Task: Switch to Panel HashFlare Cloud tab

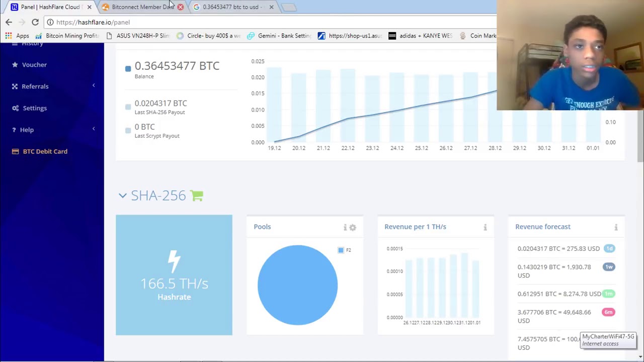Action: pos(50,7)
